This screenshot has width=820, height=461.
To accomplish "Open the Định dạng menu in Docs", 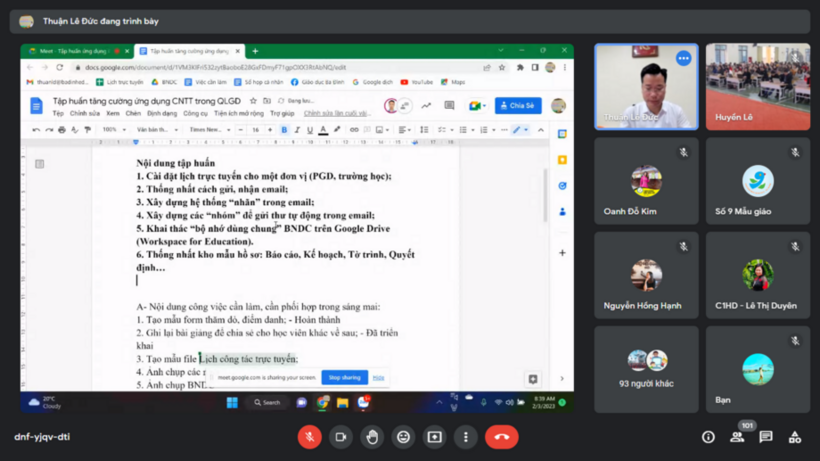I will pyautogui.click(x=162, y=114).
